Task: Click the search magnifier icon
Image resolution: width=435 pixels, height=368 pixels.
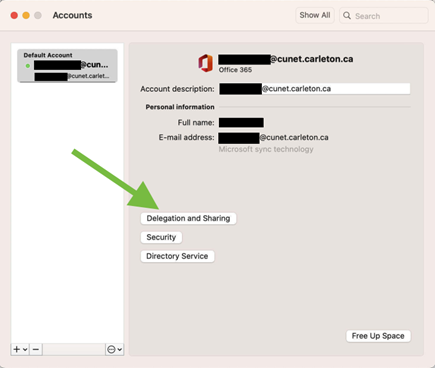Action: tap(347, 16)
